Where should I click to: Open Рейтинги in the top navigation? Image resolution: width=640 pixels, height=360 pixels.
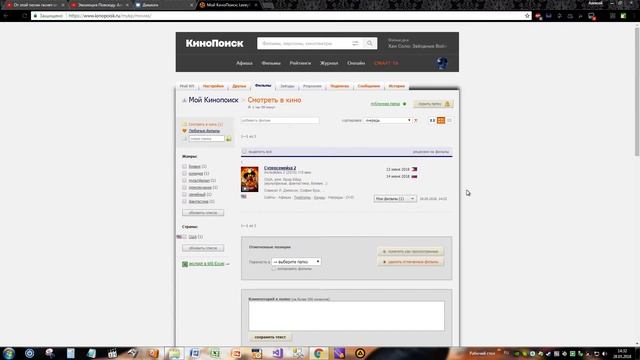click(300, 63)
